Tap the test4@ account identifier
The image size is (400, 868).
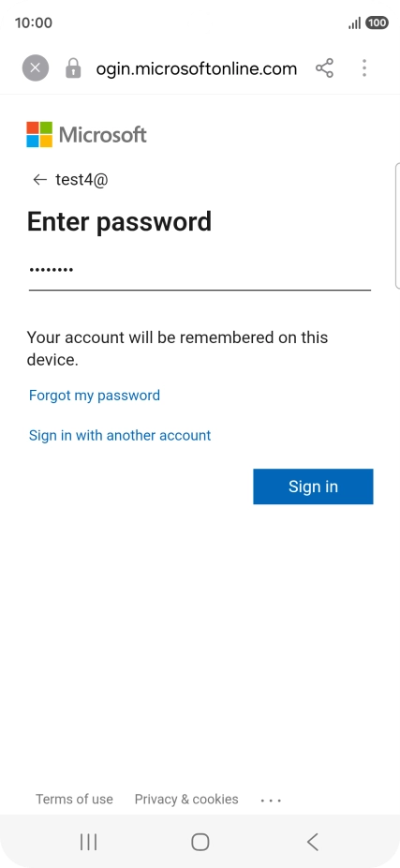click(81, 179)
